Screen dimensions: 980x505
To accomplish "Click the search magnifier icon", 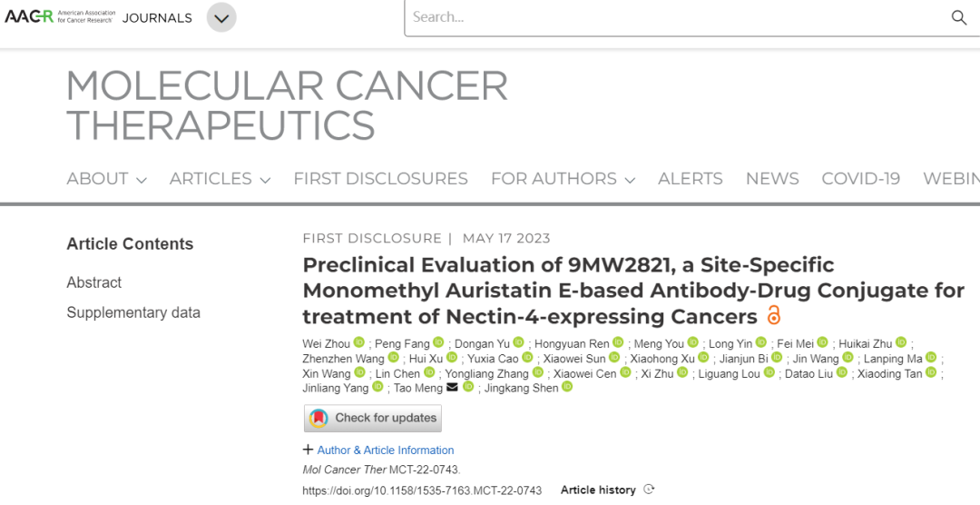I will pos(958,17).
